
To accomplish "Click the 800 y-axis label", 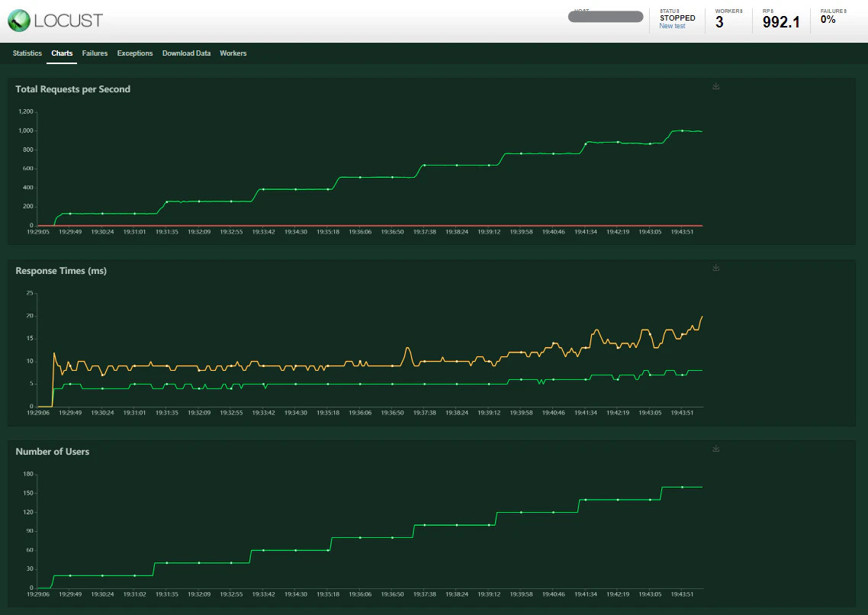I will (28, 150).
